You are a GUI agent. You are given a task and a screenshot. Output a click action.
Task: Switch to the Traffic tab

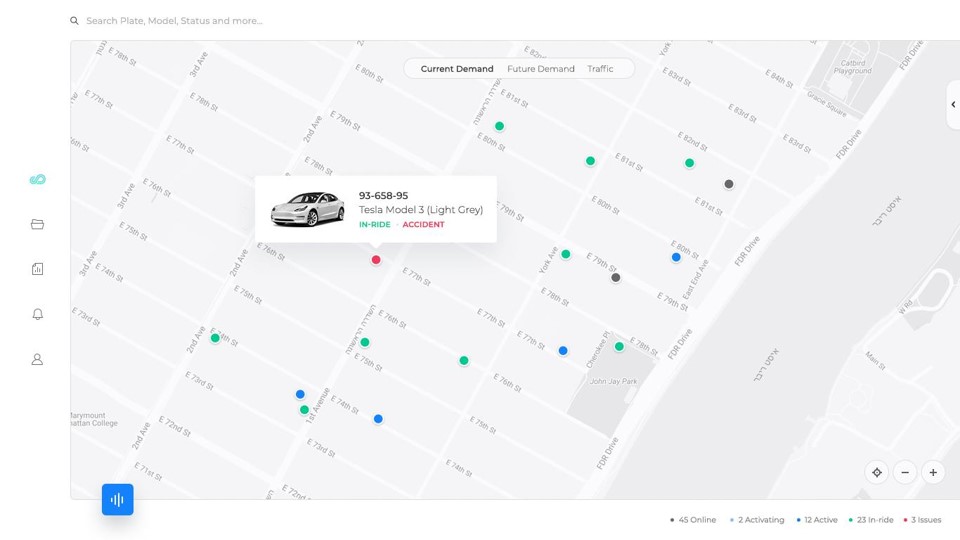coord(600,69)
